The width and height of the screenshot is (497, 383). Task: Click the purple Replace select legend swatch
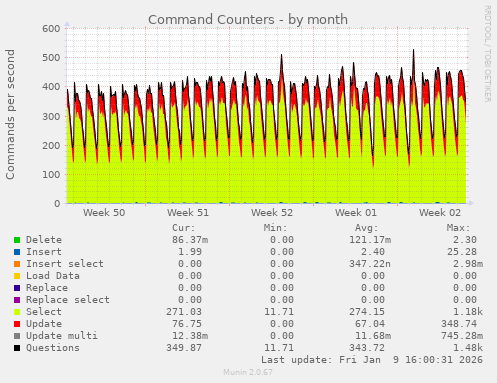pyautogui.click(x=17, y=300)
